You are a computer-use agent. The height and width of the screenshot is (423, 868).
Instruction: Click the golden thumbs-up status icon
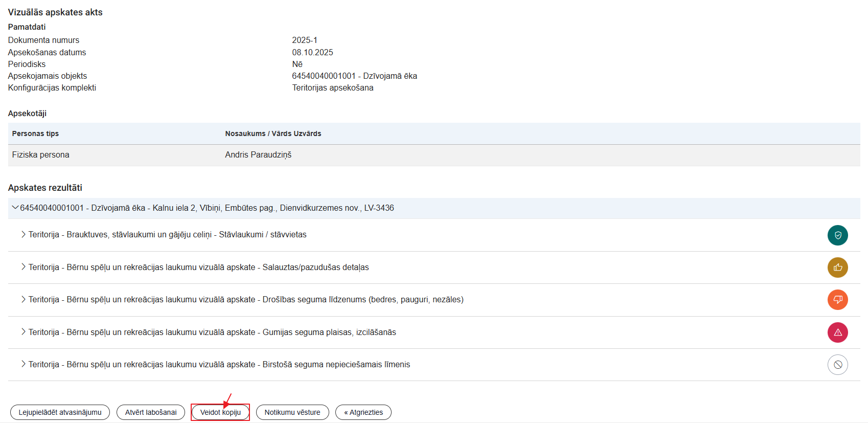(837, 268)
